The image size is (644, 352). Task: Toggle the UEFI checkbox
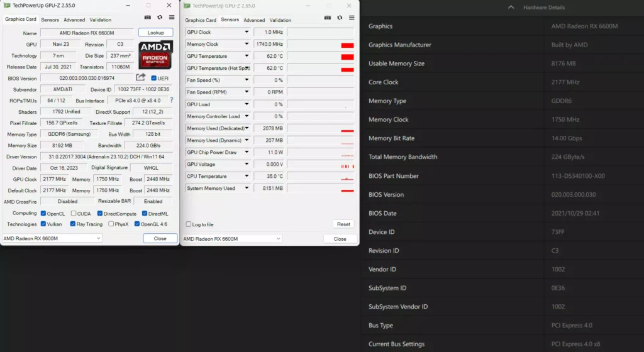pyautogui.click(x=154, y=78)
